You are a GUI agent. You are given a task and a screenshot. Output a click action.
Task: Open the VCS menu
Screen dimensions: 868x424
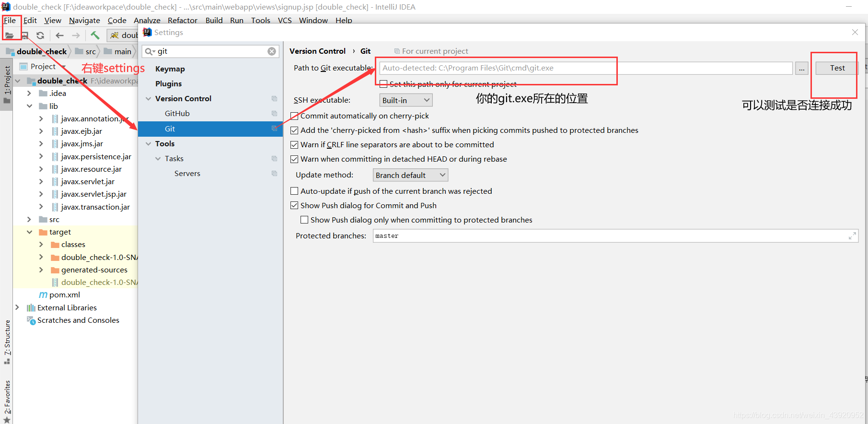[285, 20]
